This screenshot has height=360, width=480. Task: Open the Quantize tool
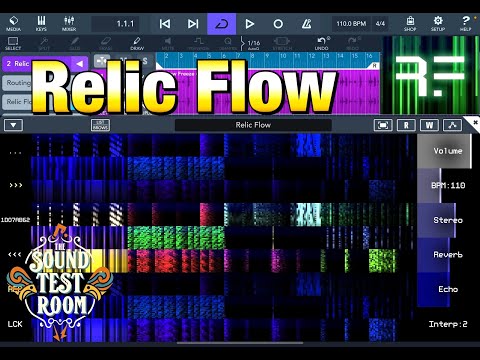pos(228,44)
